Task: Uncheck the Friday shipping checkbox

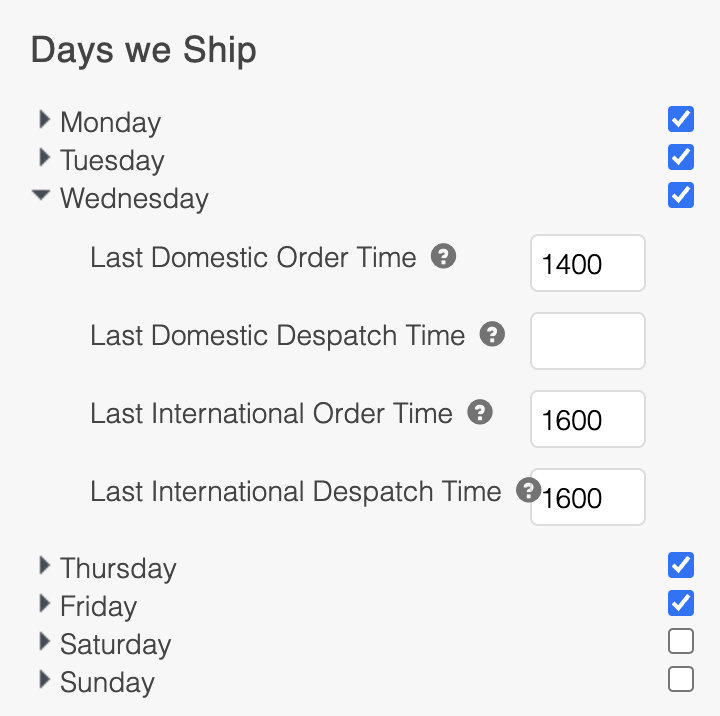Action: click(x=681, y=603)
